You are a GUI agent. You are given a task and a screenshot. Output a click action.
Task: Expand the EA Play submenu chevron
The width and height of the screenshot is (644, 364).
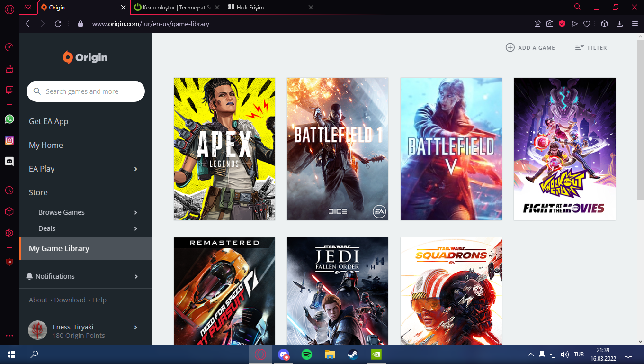(136, 169)
